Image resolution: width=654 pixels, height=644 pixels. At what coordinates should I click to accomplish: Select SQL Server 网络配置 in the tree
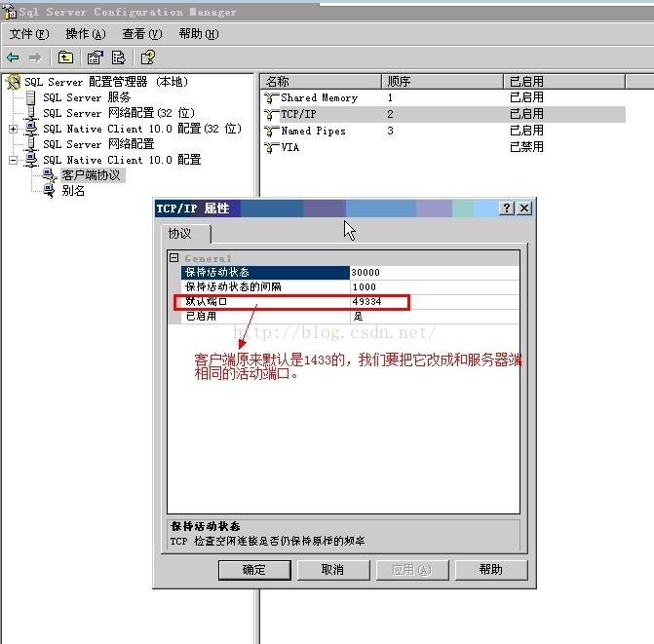pos(98,144)
